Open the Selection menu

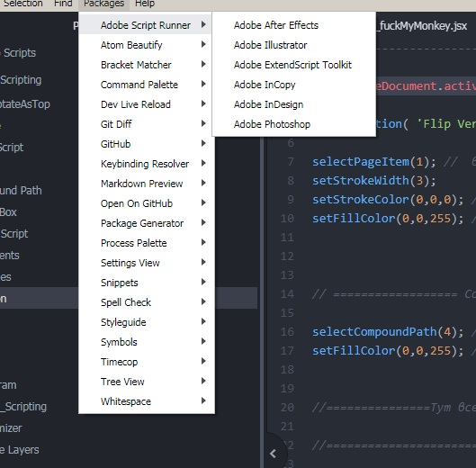22,4
